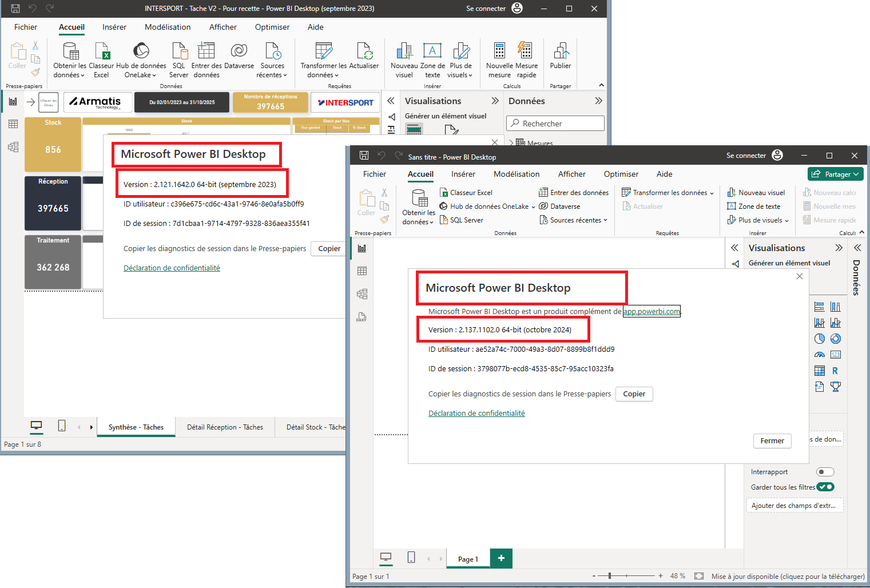Select the pie chart visualization icon
Viewport: 870px width, 588px height.
click(819, 339)
